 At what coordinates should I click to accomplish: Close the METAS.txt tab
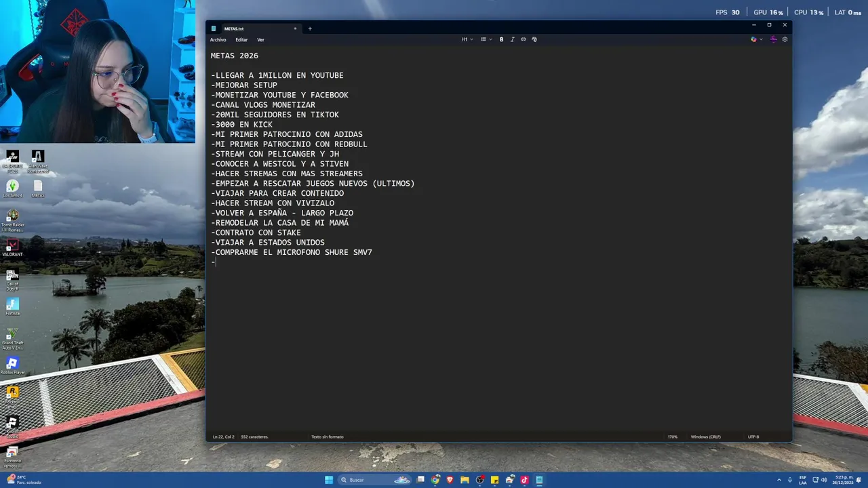(295, 28)
